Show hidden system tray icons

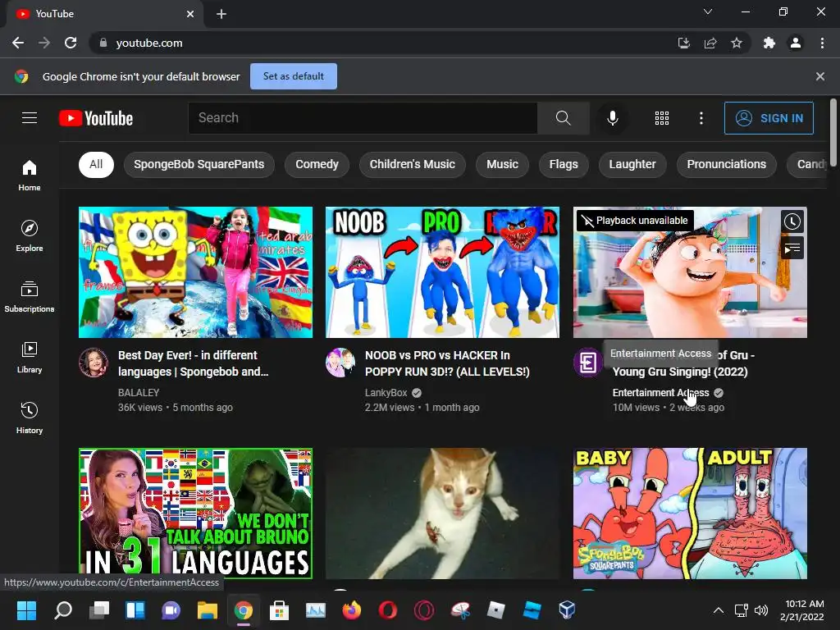(x=719, y=609)
